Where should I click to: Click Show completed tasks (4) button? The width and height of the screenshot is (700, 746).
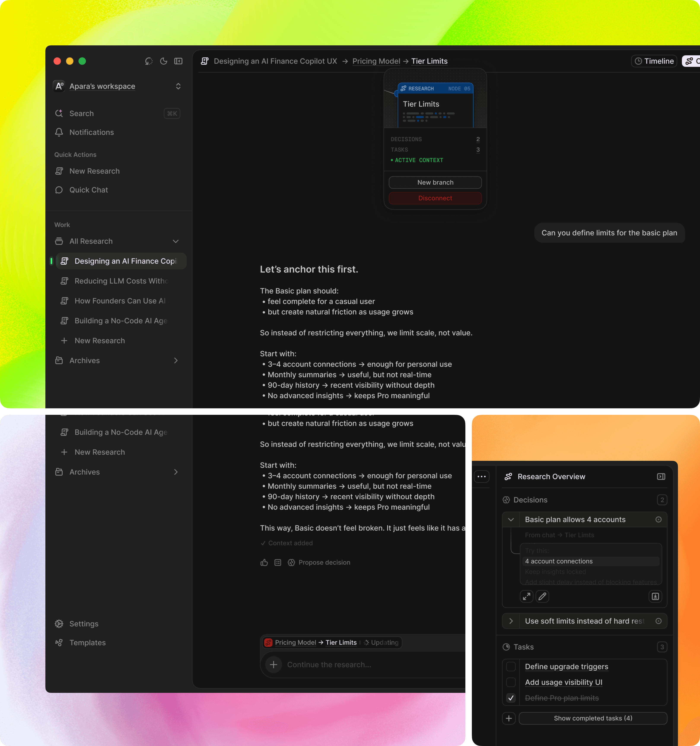[x=593, y=718]
